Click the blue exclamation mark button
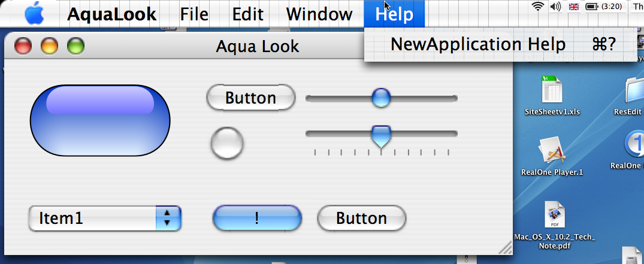The height and width of the screenshot is (264, 644). click(x=257, y=218)
